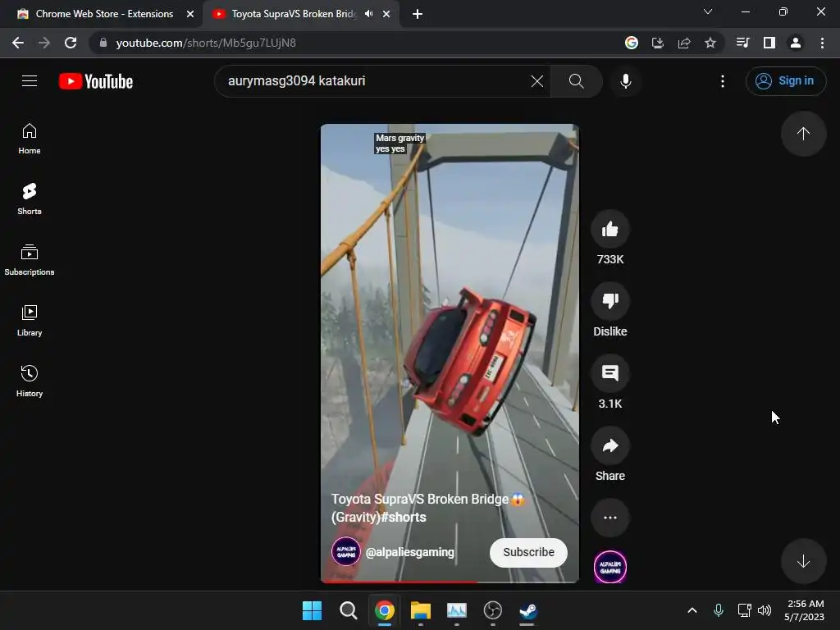The width and height of the screenshot is (840, 630).
Task: Start voice search with microphone
Action: point(625,81)
